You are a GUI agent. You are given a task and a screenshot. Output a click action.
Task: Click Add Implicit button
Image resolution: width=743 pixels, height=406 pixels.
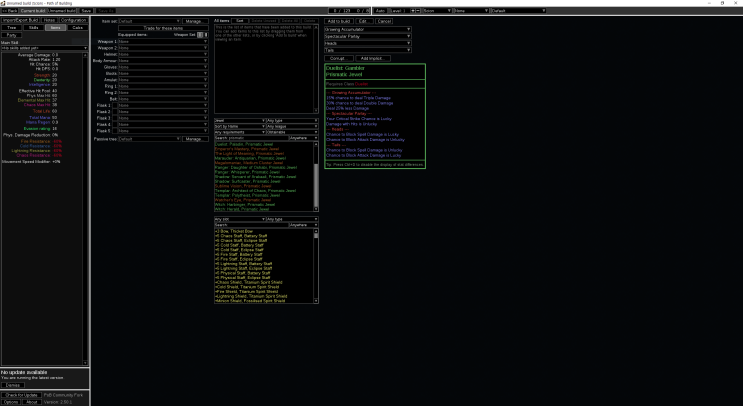coord(372,58)
